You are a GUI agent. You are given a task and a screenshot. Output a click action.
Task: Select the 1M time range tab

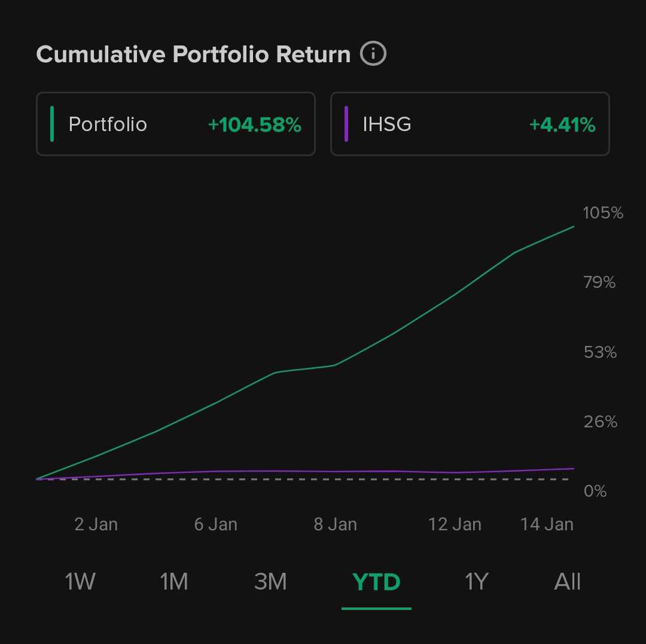pos(174,581)
